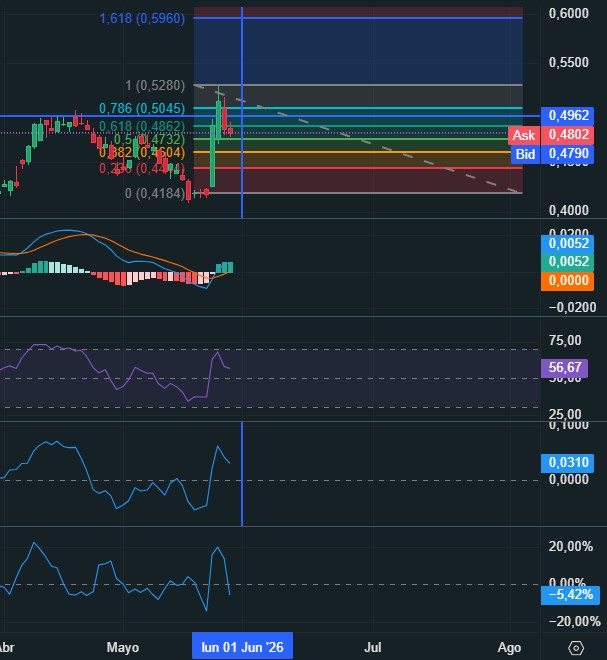Click the Mayo label on time axis
This screenshot has width=607, height=660.
[122, 647]
